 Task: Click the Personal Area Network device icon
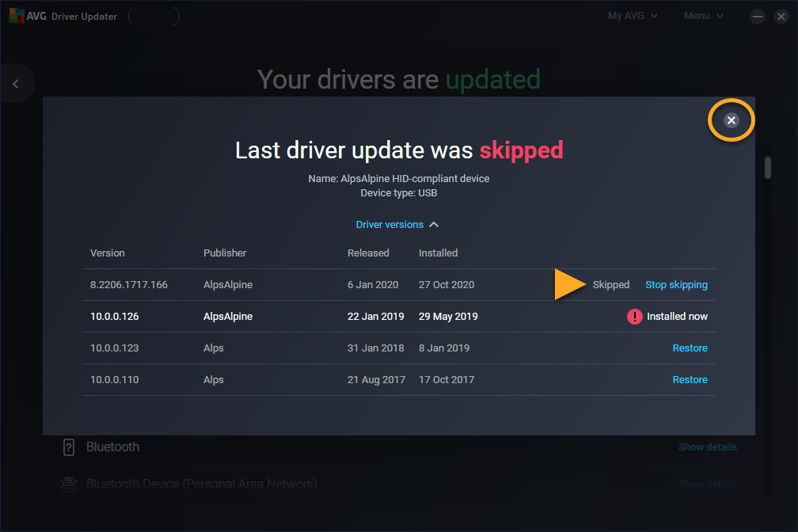(x=69, y=484)
